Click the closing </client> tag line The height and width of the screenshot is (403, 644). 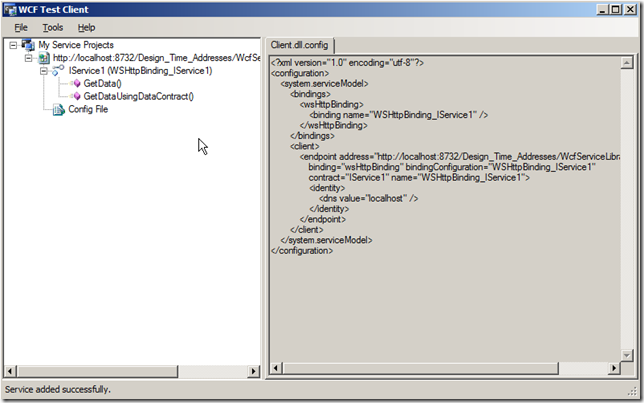(307, 230)
